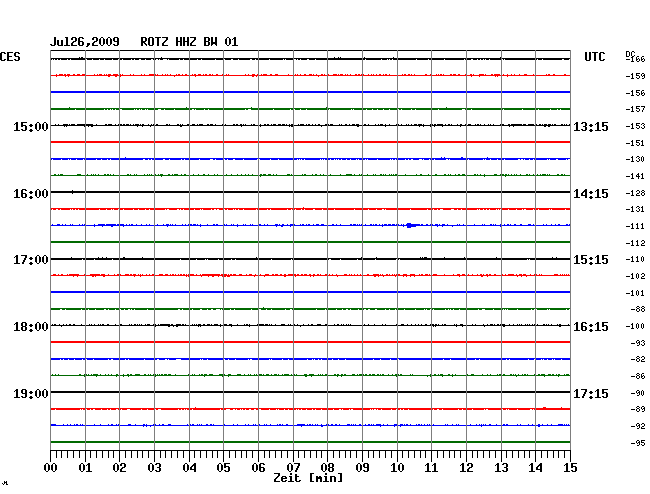The height and width of the screenshot is (494, 650).
Task: Click the CES time zone label
Action: pyautogui.click(x=10, y=57)
